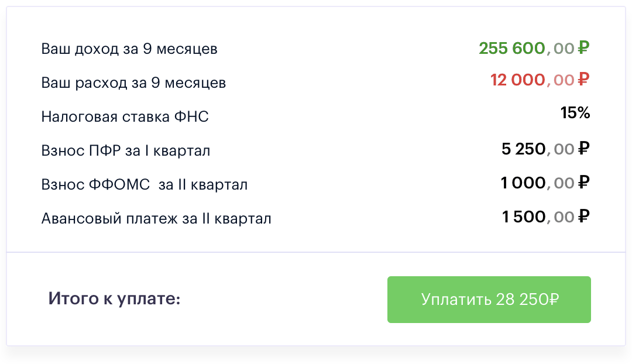This screenshot has width=632, height=364.
Task: Click the ruble sign on the pay button
Action: tap(554, 300)
